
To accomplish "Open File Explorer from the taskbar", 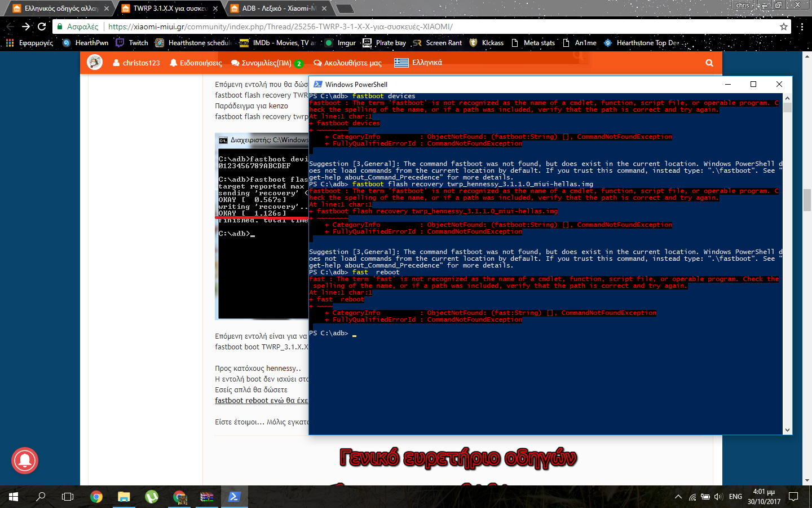I will click(x=123, y=497).
